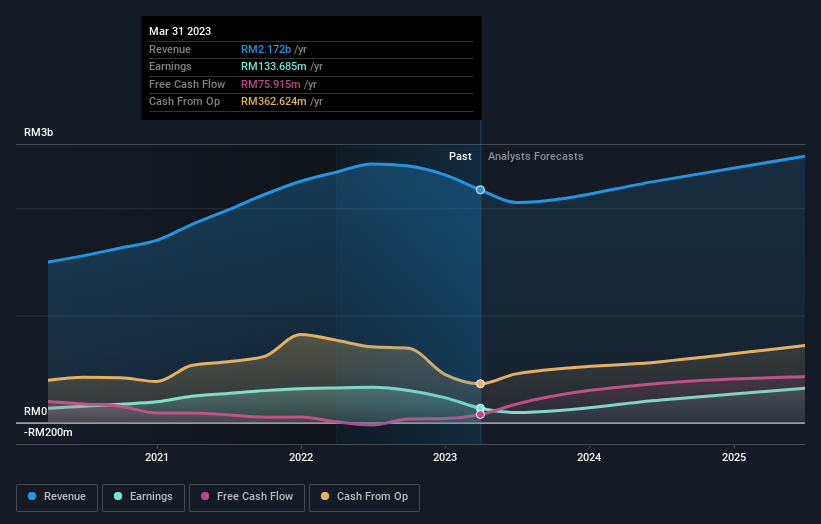Click the RM362.624m cash from op value
The image size is (821, 524).
[x=274, y=102]
